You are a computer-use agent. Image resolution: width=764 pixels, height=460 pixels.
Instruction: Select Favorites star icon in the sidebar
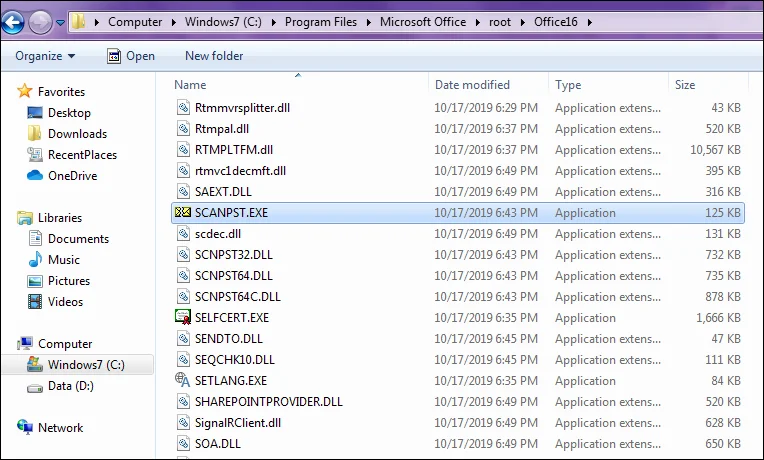[x=24, y=91]
